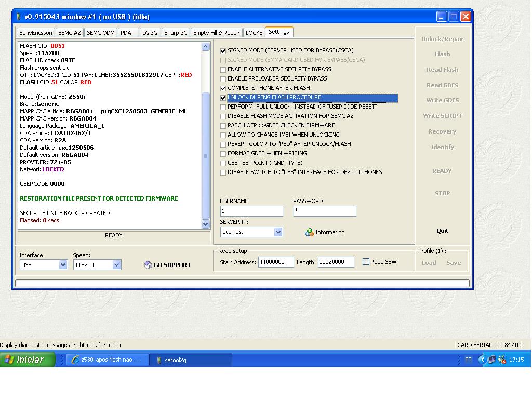Uncheck COMPLETE PHONE AFTER FLASH

point(223,88)
